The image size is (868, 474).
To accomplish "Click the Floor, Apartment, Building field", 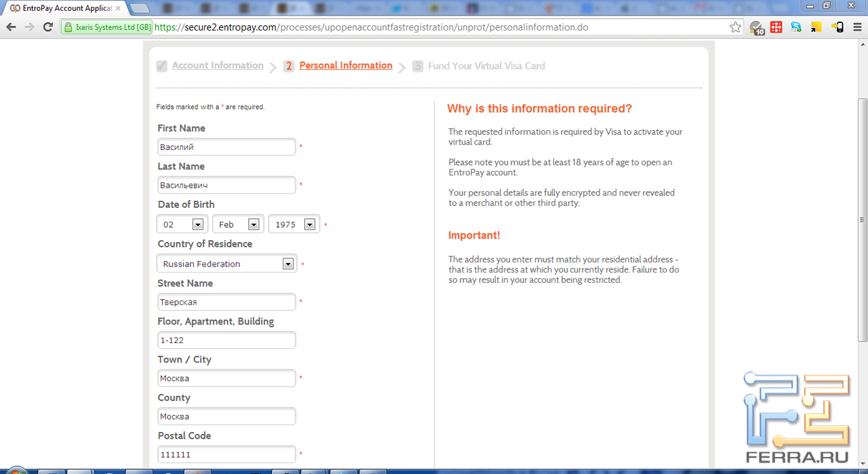I will click(x=226, y=340).
